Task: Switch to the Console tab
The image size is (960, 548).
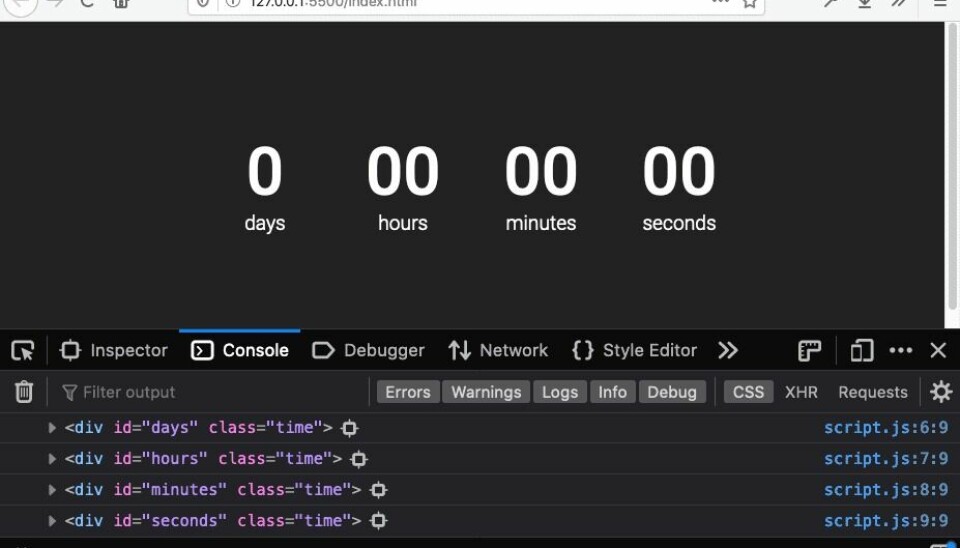Action: [x=239, y=350]
